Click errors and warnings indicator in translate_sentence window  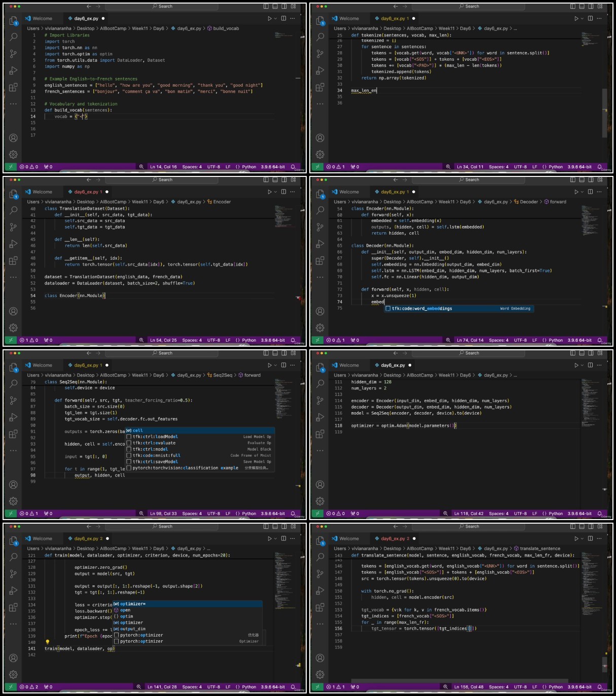[336, 687]
